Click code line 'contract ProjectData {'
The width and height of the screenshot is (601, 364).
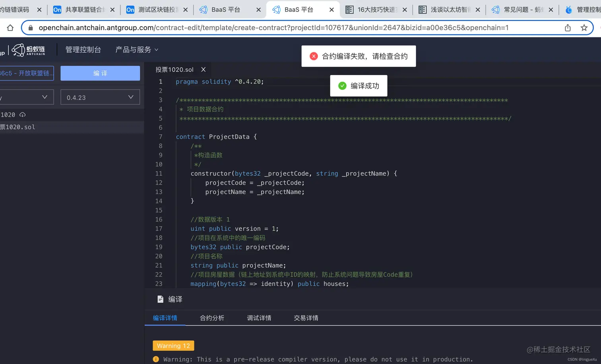point(216,137)
